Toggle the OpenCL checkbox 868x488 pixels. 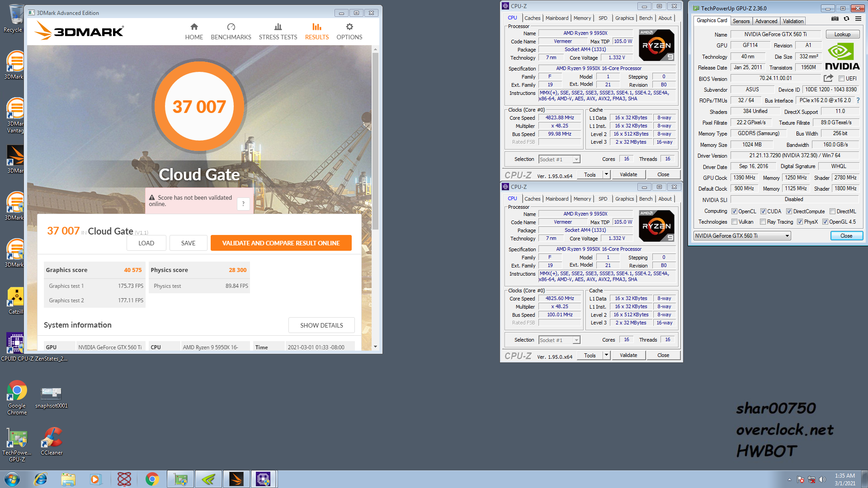[x=734, y=211]
